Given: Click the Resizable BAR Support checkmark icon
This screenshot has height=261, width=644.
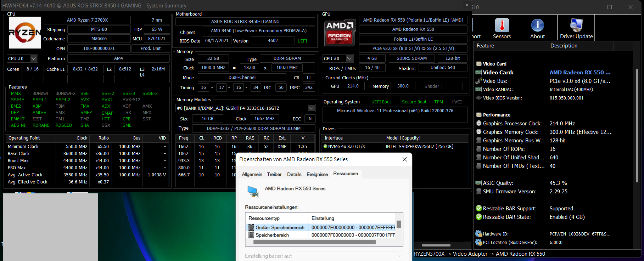Looking at the screenshot, I should click(x=479, y=209).
